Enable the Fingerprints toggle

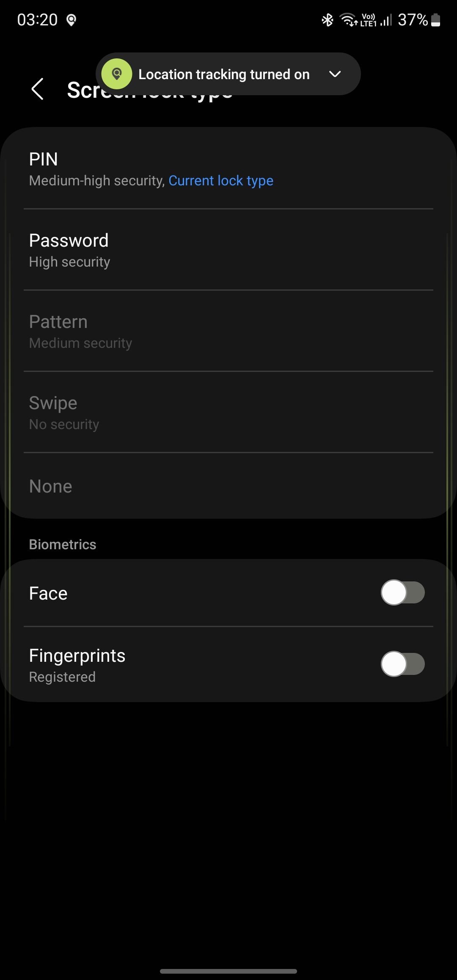coord(402,664)
